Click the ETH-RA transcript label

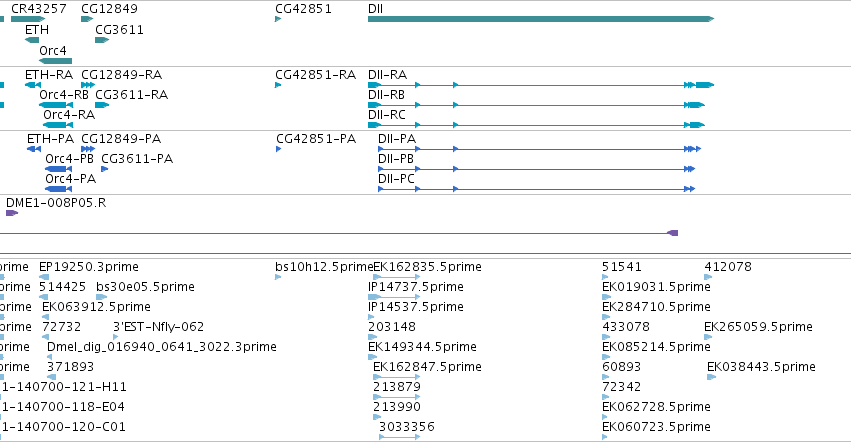tap(49, 74)
